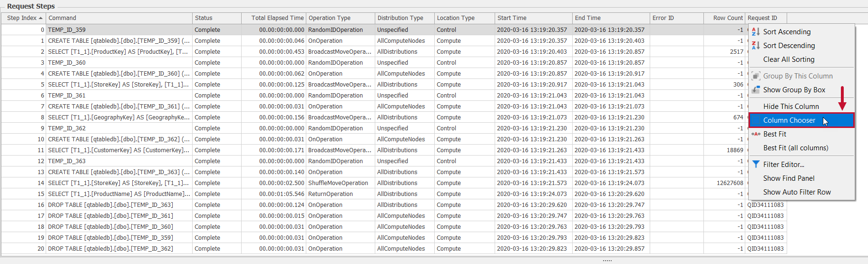
Task: Select DROP TABLE TEMP_ID_359 command cell
Action: point(119,238)
